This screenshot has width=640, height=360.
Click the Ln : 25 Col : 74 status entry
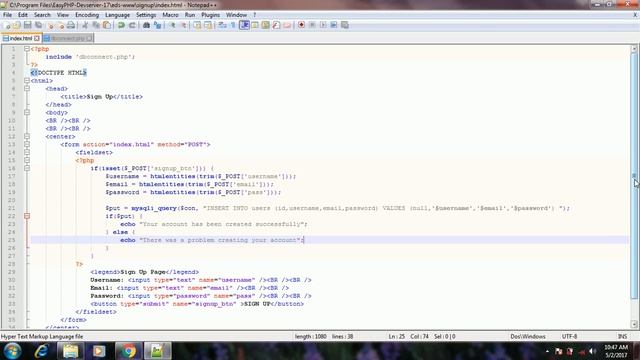pyautogui.click(x=408, y=337)
